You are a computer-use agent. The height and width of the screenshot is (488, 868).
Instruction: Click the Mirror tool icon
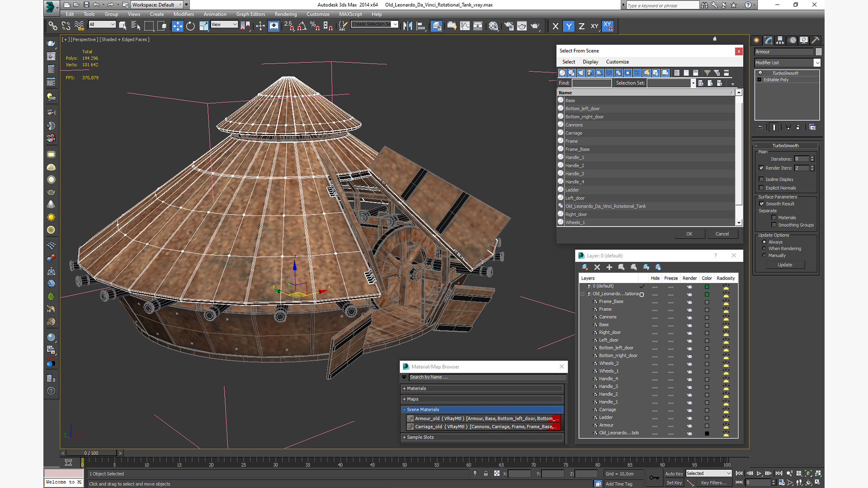click(408, 26)
